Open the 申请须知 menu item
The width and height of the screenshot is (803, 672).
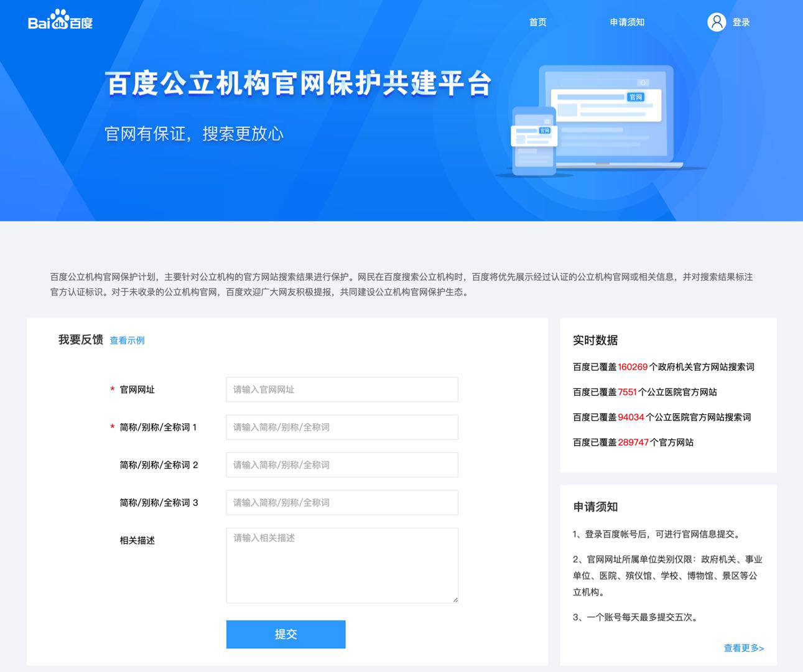pyautogui.click(x=628, y=22)
